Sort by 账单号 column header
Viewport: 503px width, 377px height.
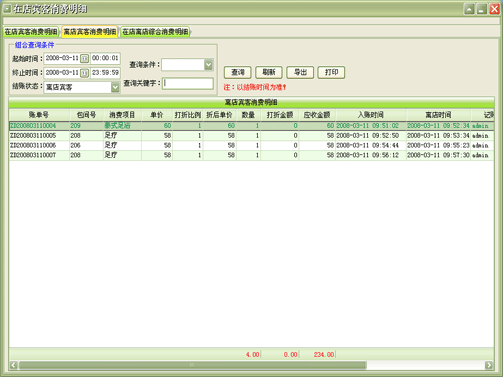pyautogui.click(x=39, y=115)
